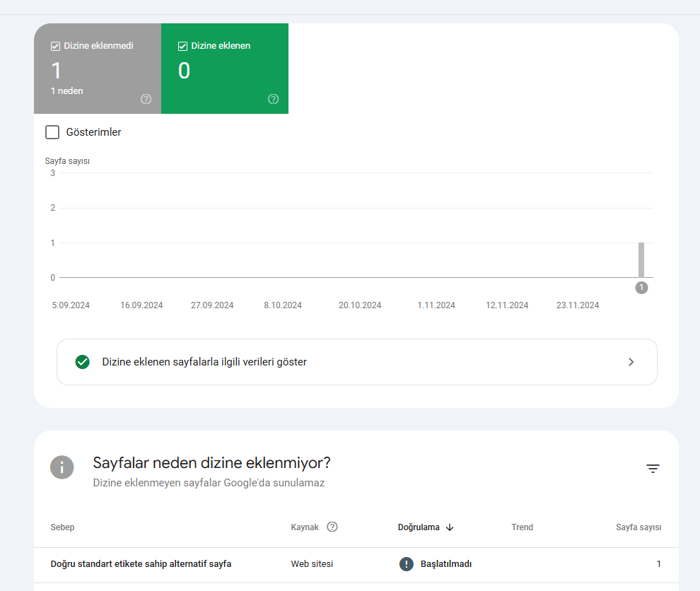Click the green checkmark icon in the indexed pages row
Viewport: 700px width, 591px height.
click(83, 362)
